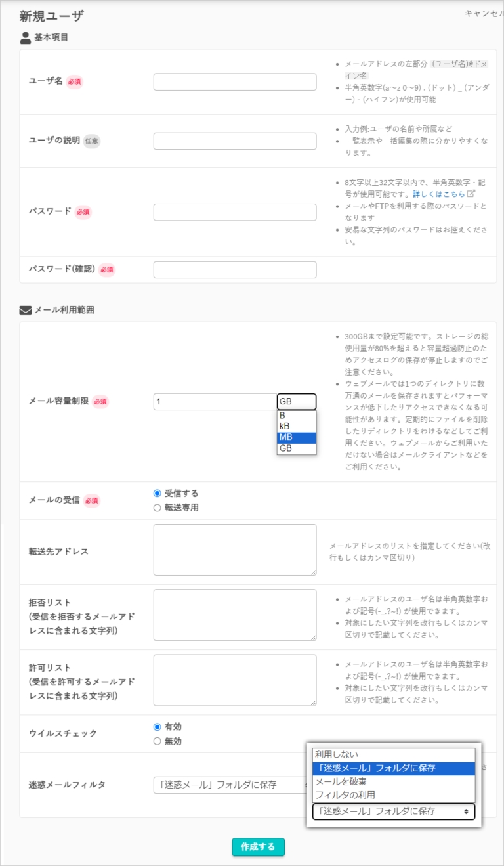504x866 pixels.
Task: Disable virus check with 無効 option
Action: (x=157, y=741)
